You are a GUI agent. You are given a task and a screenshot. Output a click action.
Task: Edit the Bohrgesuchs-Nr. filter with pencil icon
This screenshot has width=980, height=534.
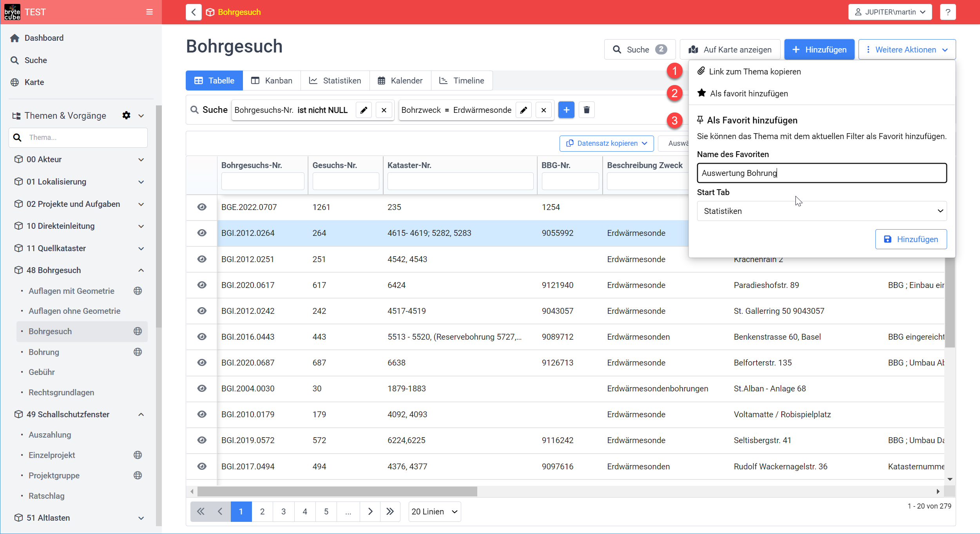point(364,110)
